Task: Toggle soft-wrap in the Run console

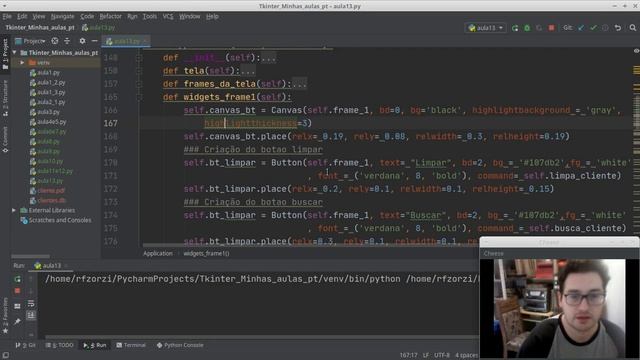Action: [31, 303]
